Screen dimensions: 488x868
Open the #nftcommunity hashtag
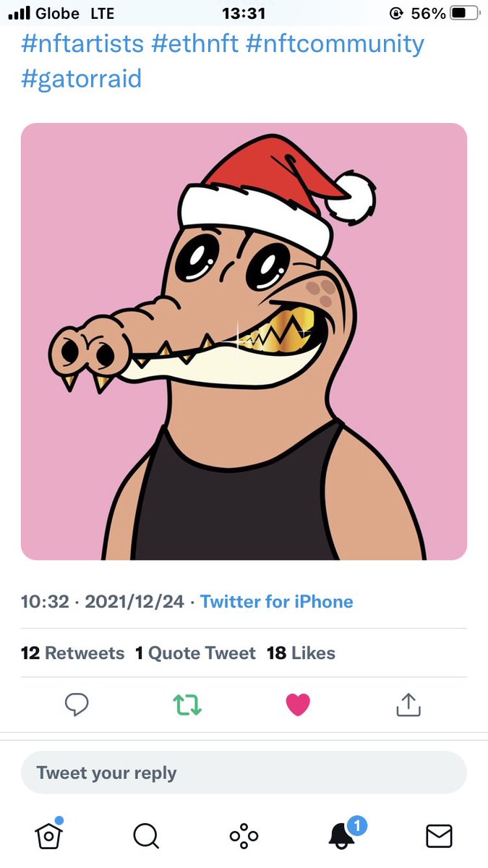click(335, 44)
